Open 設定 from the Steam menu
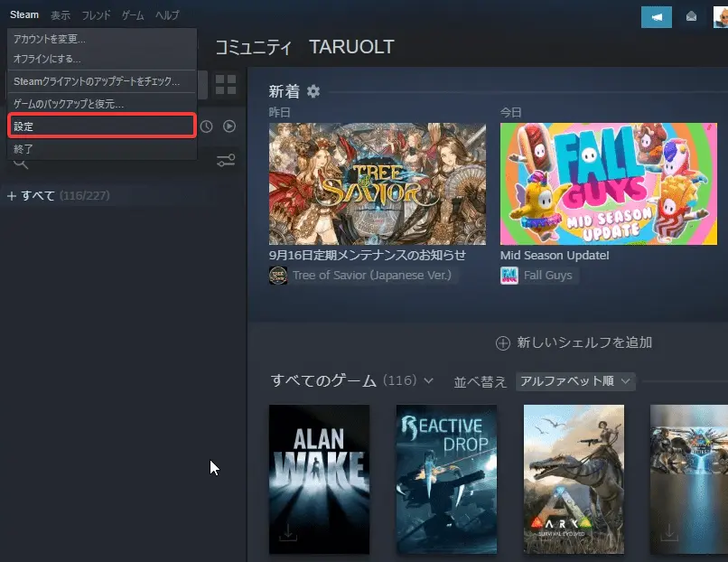This screenshot has height=562, width=728. pos(102,126)
